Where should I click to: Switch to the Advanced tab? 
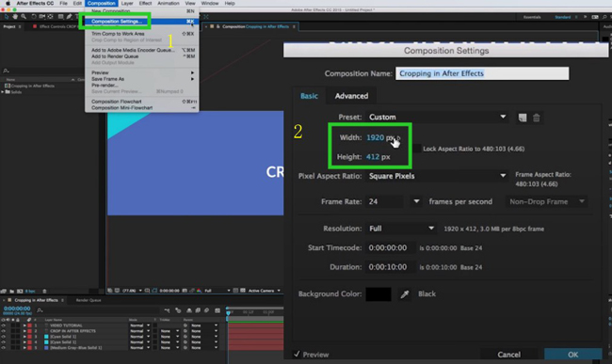pyautogui.click(x=351, y=96)
